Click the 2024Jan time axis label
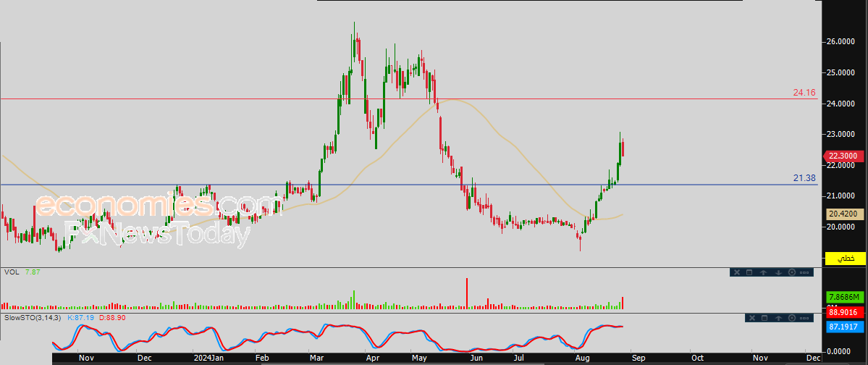The height and width of the screenshot is (365, 868). pyautogui.click(x=208, y=358)
